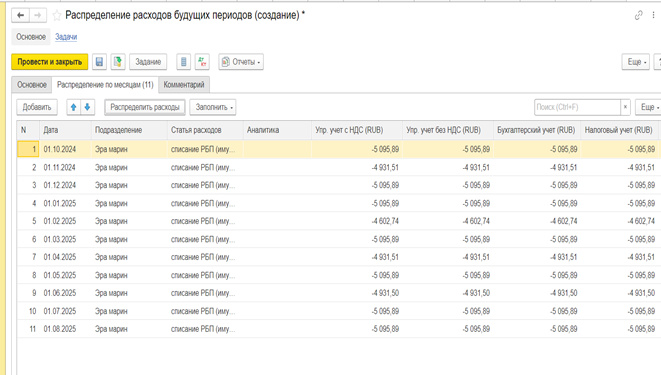
Task: Click Налоговый учет column header
Action: pos(619,130)
